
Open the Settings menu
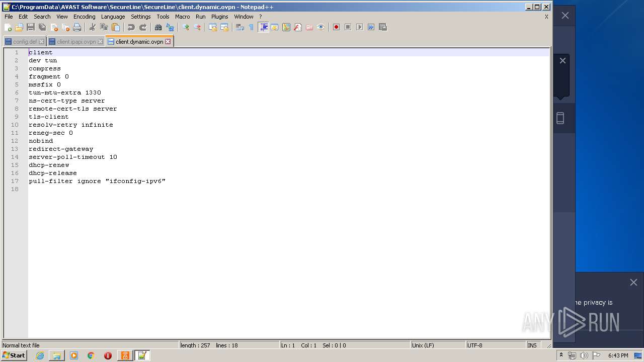coord(140,17)
